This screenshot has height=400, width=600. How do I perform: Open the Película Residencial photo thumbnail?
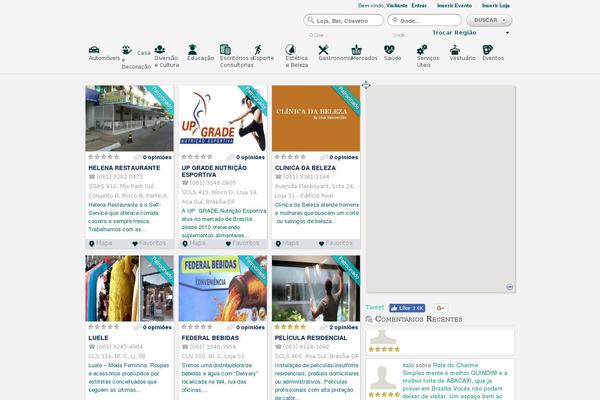[316, 288]
